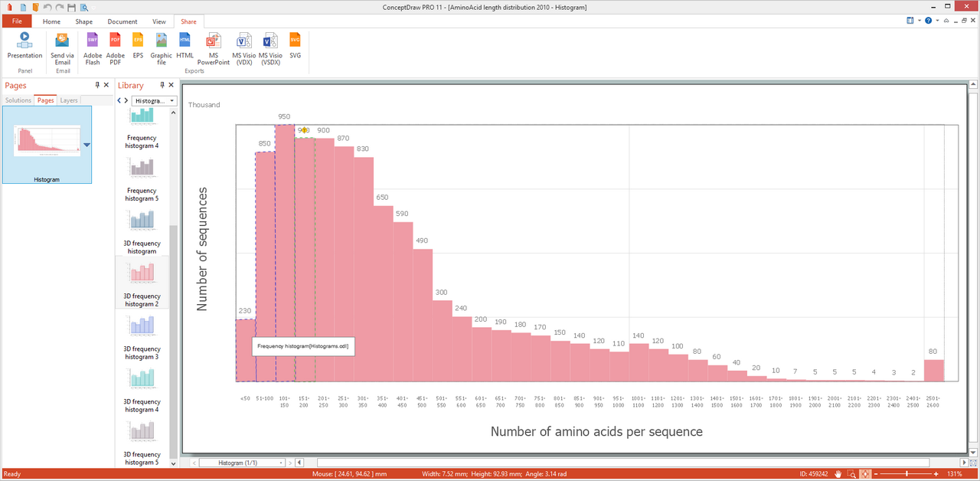Screen dimensions: 980x481
Task: Expand the Histogram page thumbnail arrow
Action: [x=87, y=144]
